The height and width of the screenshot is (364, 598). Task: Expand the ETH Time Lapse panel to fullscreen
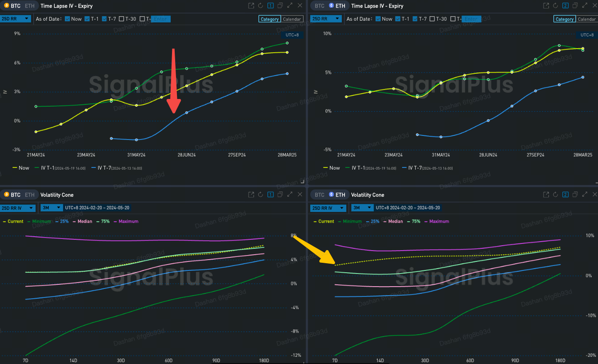click(x=585, y=6)
